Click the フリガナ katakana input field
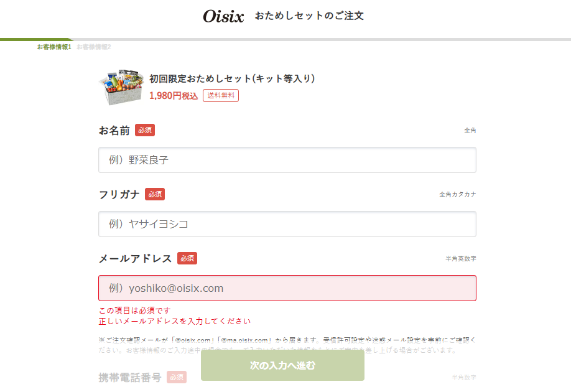The width and height of the screenshot is (571, 392). coord(287,224)
